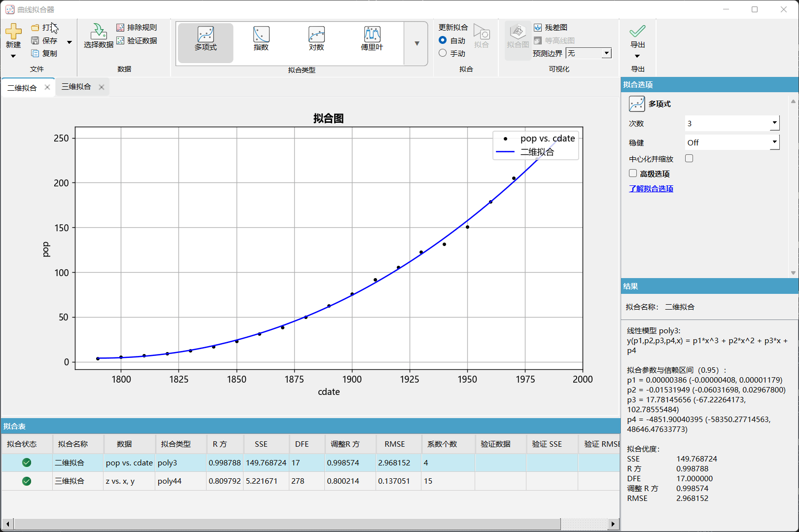This screenshot has width=799, height=532.
Task: Select the 多项式 (Polynomial) fit type
Action: pos(206,41)
